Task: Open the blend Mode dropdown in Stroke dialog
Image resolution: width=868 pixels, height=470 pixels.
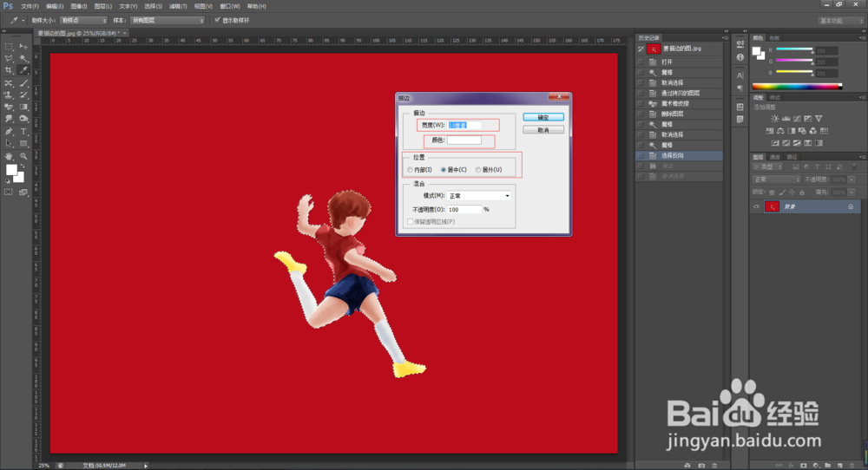Action: [x=479, y=196]
